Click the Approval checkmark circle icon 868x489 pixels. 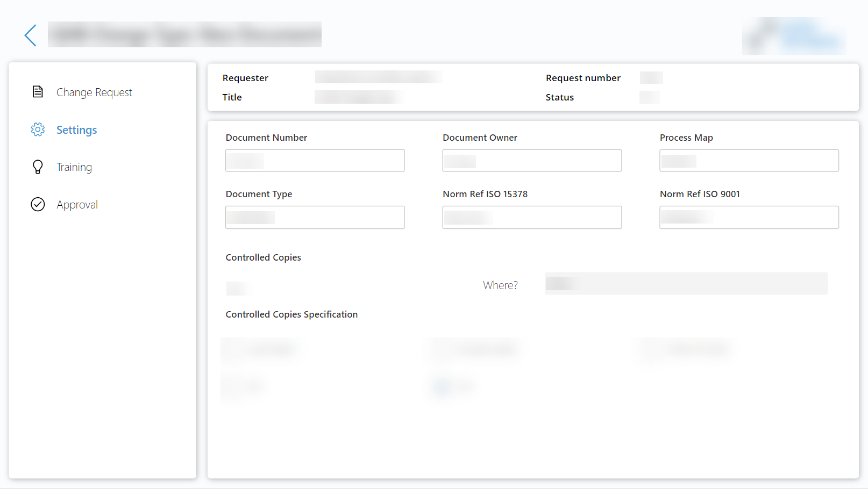[x=38, y=204]
